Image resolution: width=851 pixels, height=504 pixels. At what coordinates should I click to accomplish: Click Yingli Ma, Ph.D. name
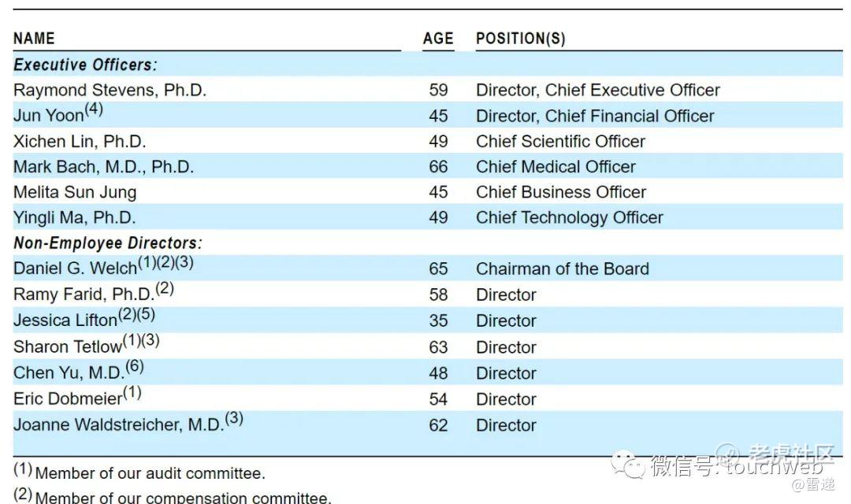coord(74,217)
